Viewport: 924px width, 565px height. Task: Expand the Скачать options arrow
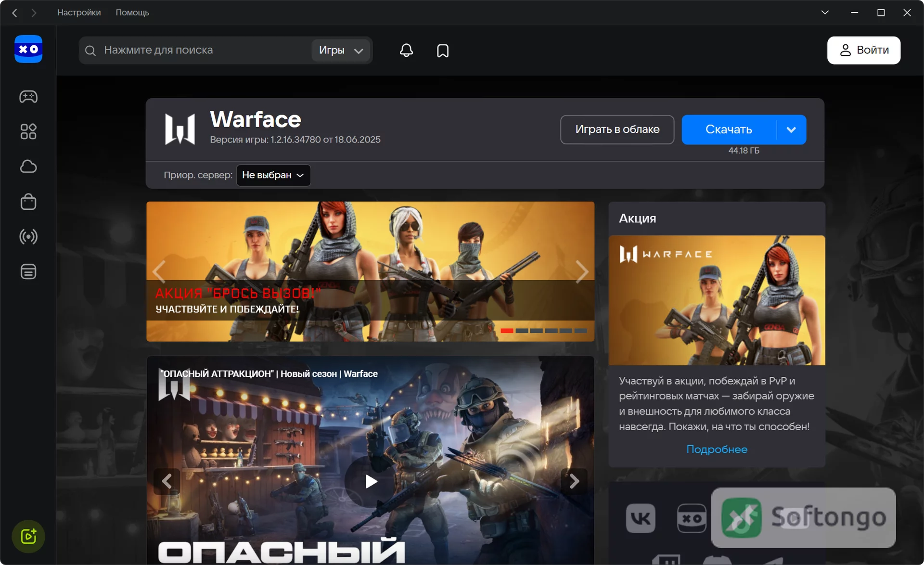(x=791, y=129)
